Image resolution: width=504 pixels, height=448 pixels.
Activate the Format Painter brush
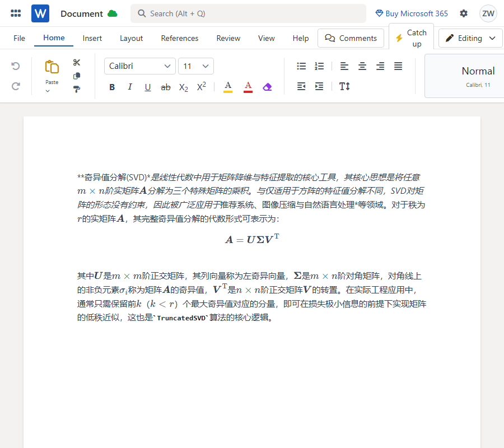point(77,89)
